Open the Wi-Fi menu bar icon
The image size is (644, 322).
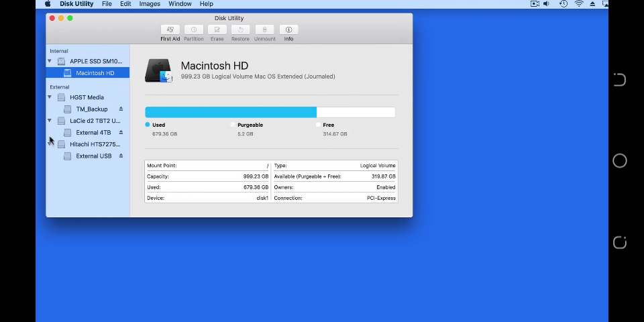coord(579,4)
